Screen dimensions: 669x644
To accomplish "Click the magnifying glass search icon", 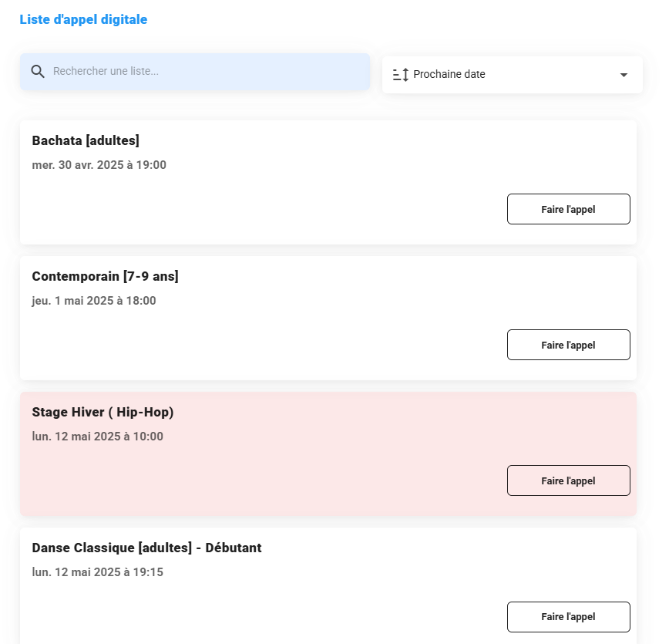I will point(38,71).
